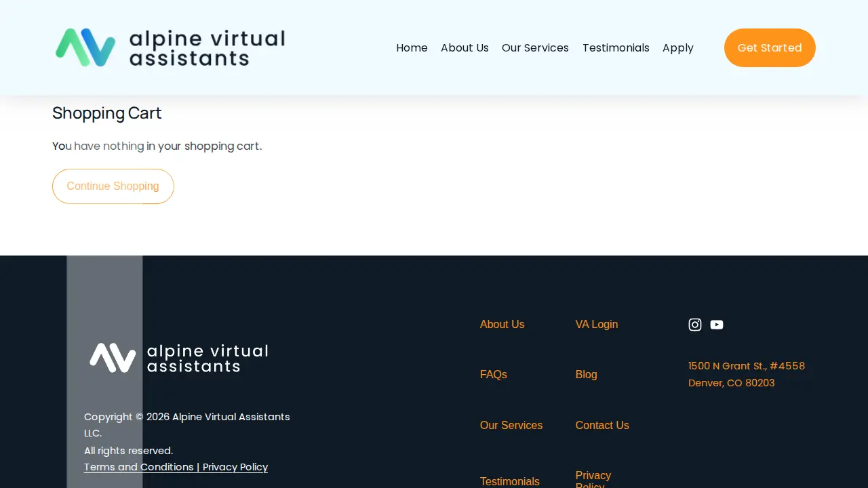Click the white footer Alpine Virtual Assistants logo
This screenshot has width=868, height=488.
point(179,358)
